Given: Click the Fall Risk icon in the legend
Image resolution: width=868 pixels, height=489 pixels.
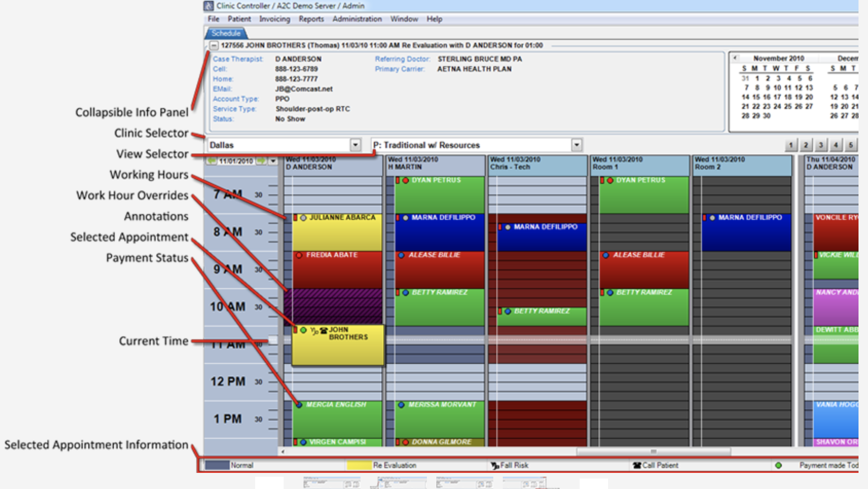Looking at the screenshot, I should tap(494, 466).
